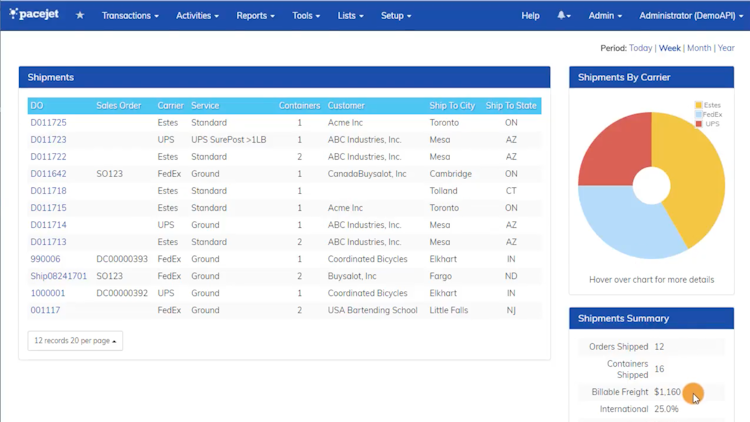Click sales order DC00000392
Image resolution: width=750 pixels, height=422 pixels.
122,293
